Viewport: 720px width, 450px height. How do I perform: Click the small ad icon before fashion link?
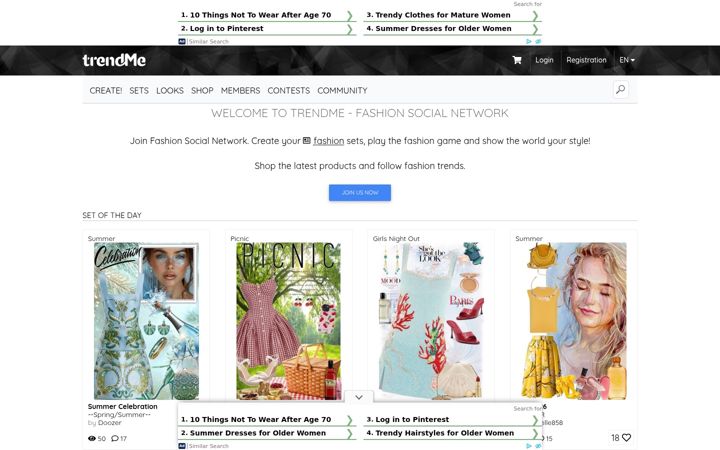tap(307, 141)
